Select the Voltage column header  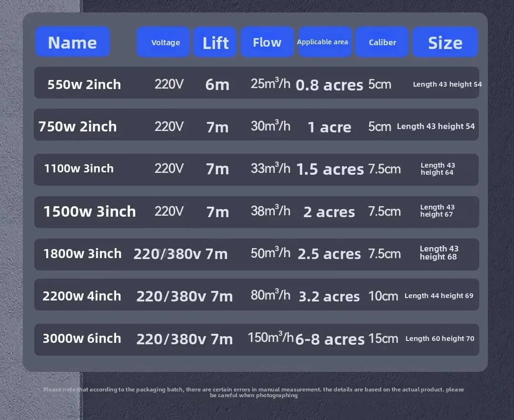point(163,42)
